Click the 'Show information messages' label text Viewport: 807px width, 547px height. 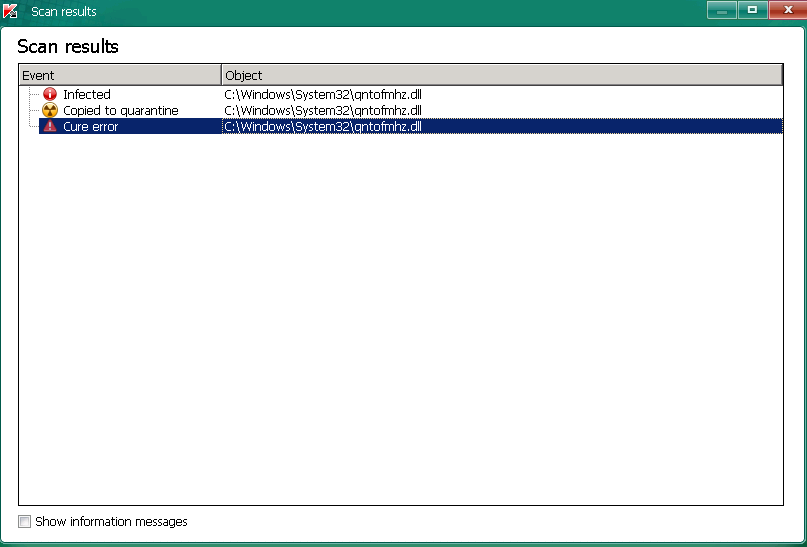pyautogui.click(x=111, y=522)
